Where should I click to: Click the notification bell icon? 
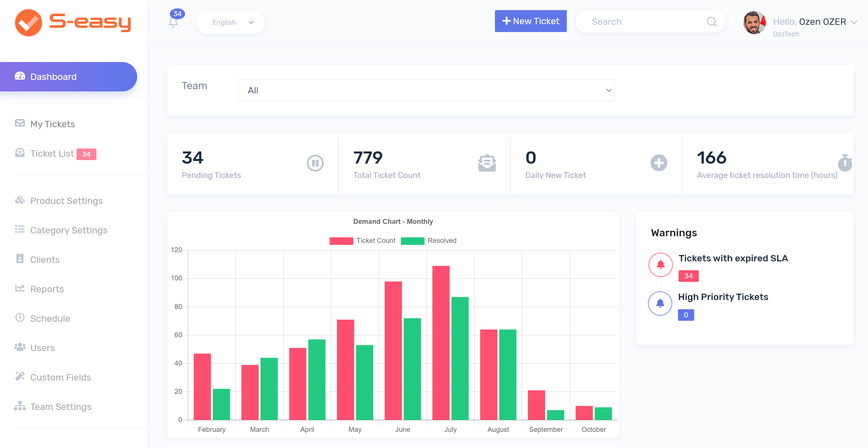173,22
